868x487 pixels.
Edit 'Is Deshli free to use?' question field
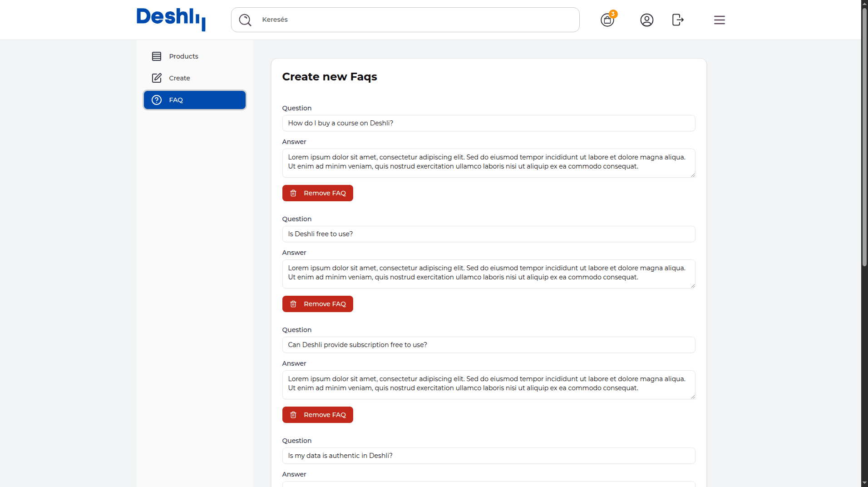tap(488, 234)
